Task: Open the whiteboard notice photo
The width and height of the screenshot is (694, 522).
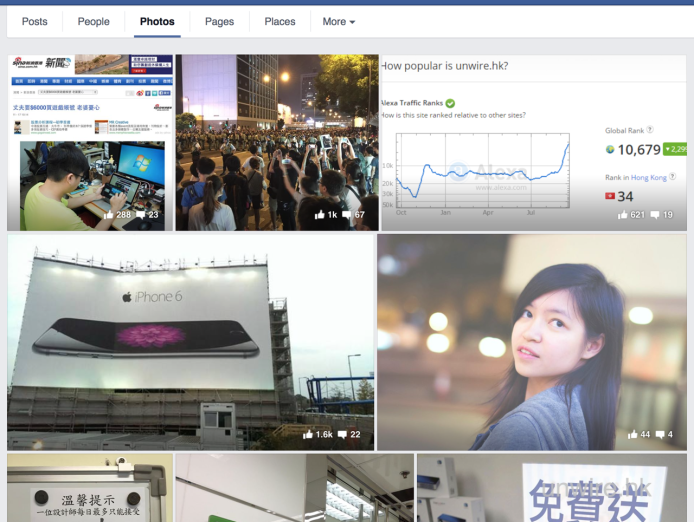Action: point(90,488)
